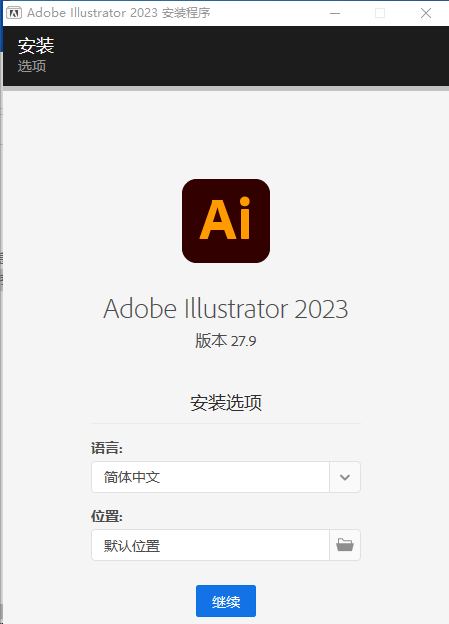449x624 pixels.
Task: Click the 语言: label
Action: tap(107, 448)
